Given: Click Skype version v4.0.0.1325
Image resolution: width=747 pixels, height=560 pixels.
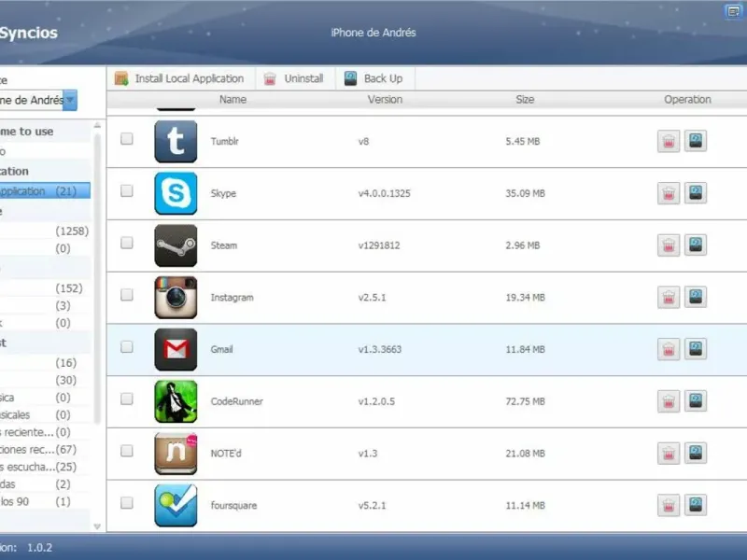Looking at the screenshot, I should pos(384,193).
